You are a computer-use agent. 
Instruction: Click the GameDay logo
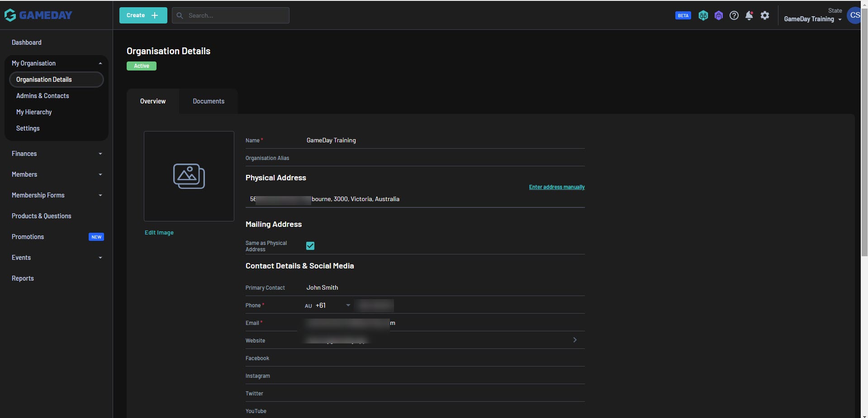point(38,15)
